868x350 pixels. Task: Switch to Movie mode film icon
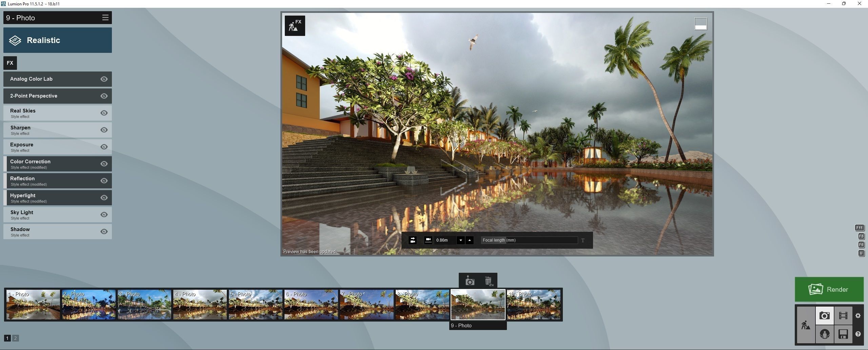point(843,316)
